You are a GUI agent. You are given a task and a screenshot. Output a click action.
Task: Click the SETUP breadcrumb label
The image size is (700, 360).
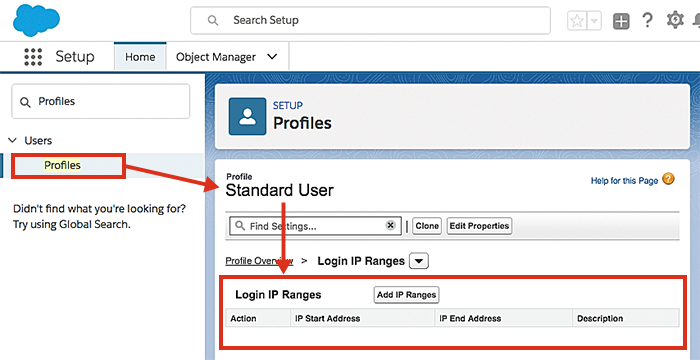tap(288, 105)
